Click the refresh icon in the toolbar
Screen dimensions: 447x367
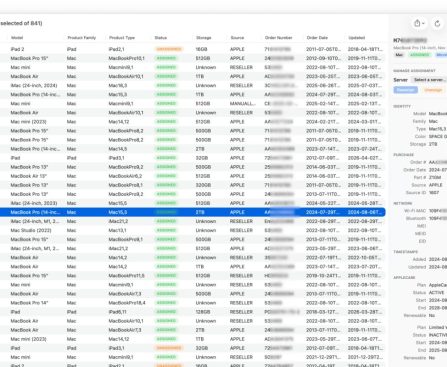[437, 23]
